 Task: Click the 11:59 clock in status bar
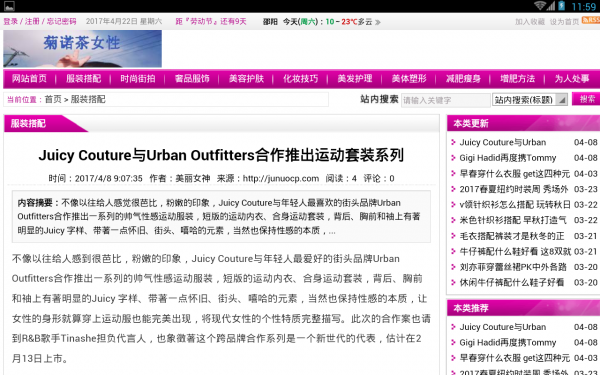(584, 7)
